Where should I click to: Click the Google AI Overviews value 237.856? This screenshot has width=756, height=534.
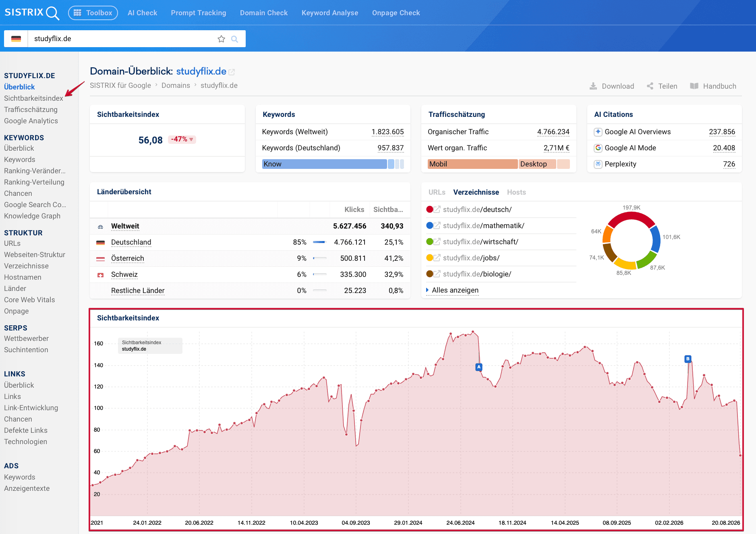click(x=722, y=132)
